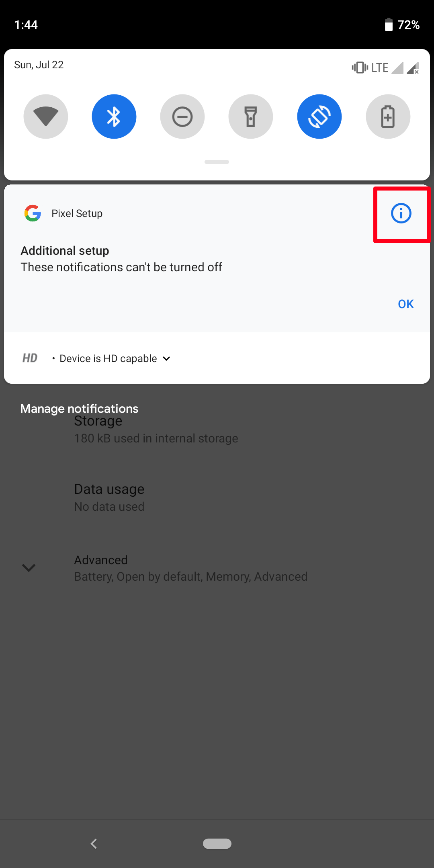This screenshot has width=434, height=868.
Task: Tap the vibrate mode status icon
Action: [360, 68]
